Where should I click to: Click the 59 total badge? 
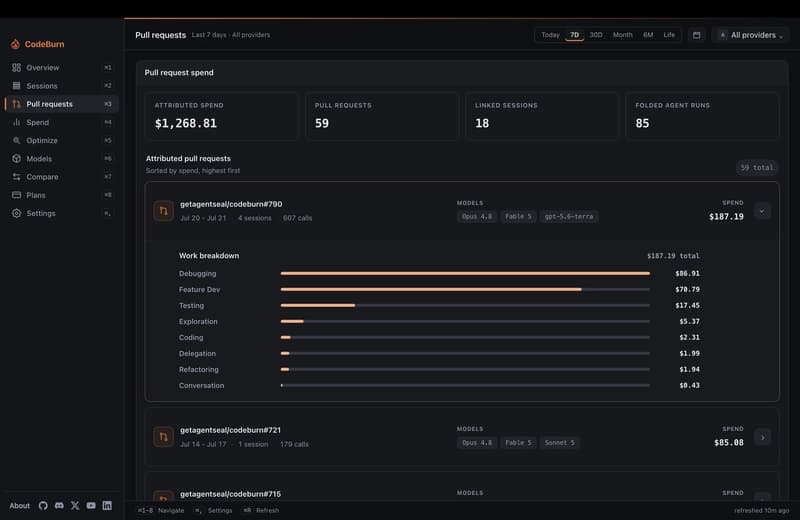[x=757, y=167]
